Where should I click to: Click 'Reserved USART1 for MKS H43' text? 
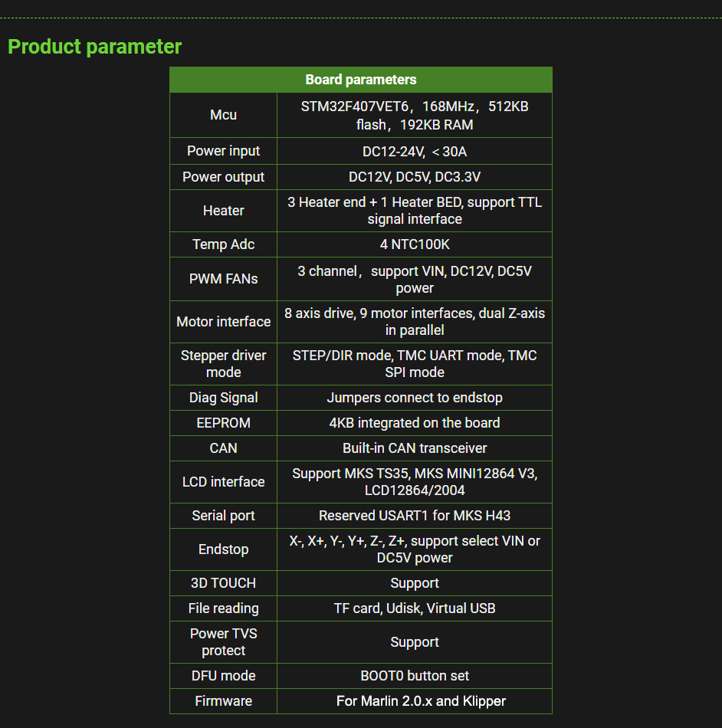415,516
